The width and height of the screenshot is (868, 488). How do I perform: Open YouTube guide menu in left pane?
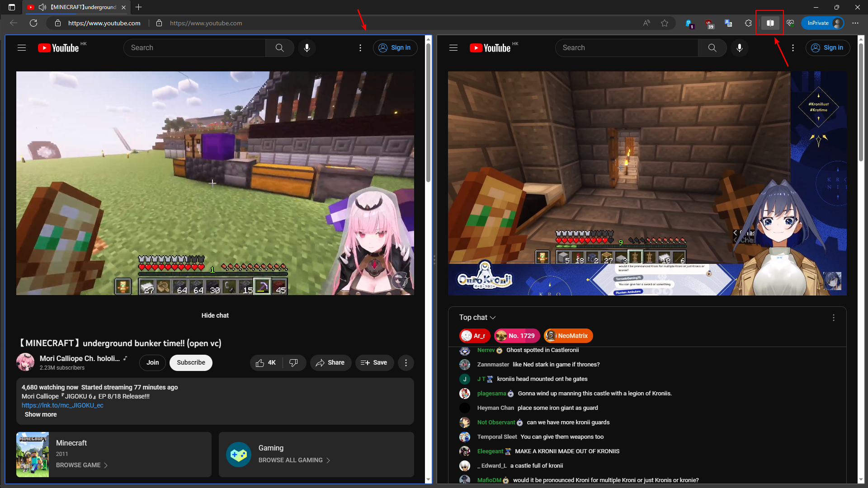[x=22, y=48]
